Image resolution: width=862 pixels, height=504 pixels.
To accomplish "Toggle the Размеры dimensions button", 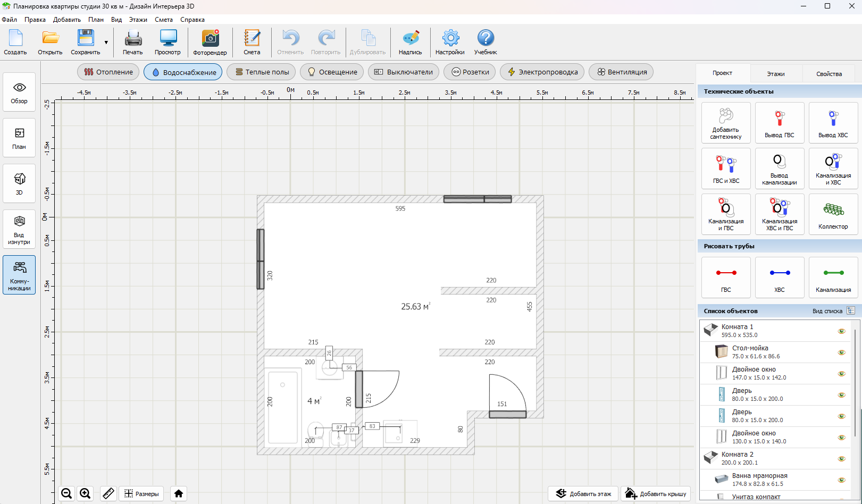I will point(141,494).
